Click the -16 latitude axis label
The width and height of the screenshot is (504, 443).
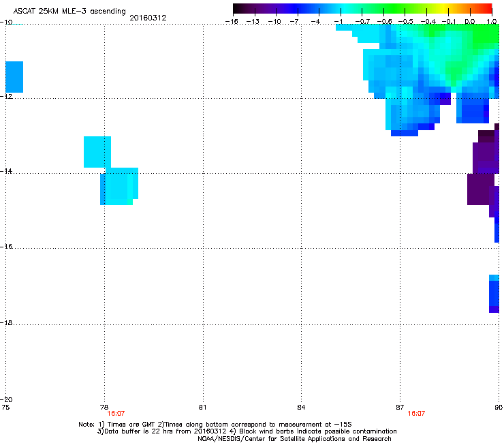tap(6, 247)
